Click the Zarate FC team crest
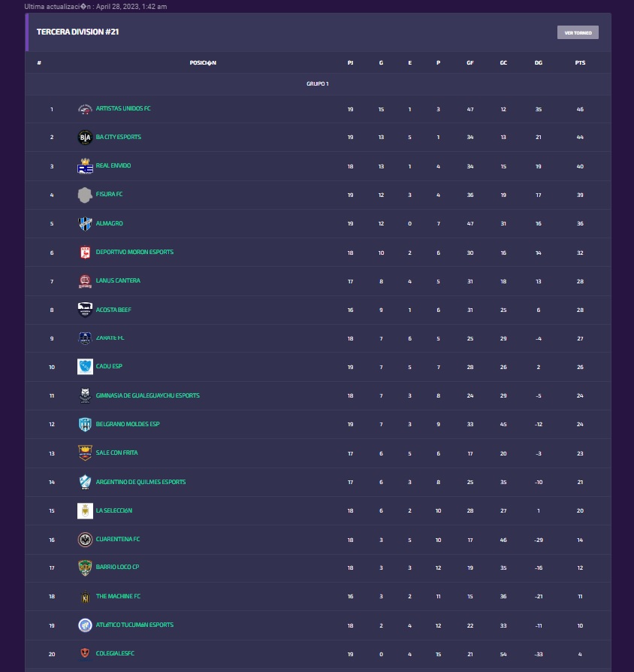This screenshot has width=634, height=672. coord(85,338)
